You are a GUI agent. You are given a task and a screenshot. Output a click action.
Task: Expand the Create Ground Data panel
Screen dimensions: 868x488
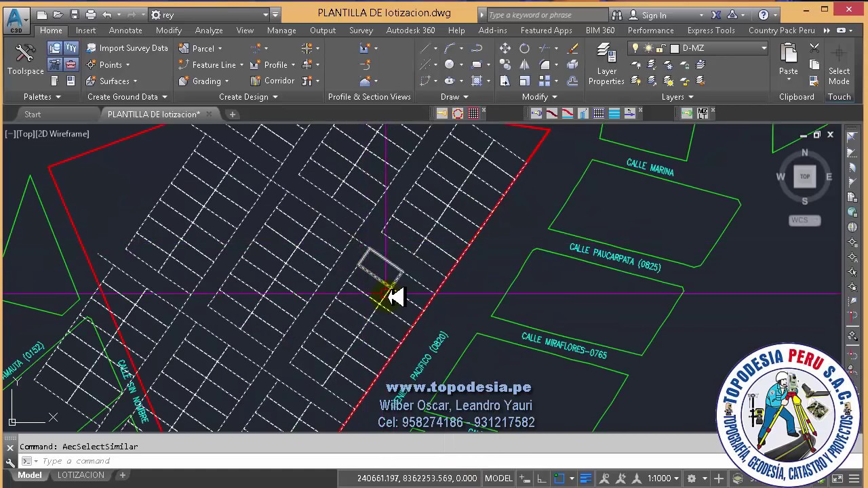[127, 97]
